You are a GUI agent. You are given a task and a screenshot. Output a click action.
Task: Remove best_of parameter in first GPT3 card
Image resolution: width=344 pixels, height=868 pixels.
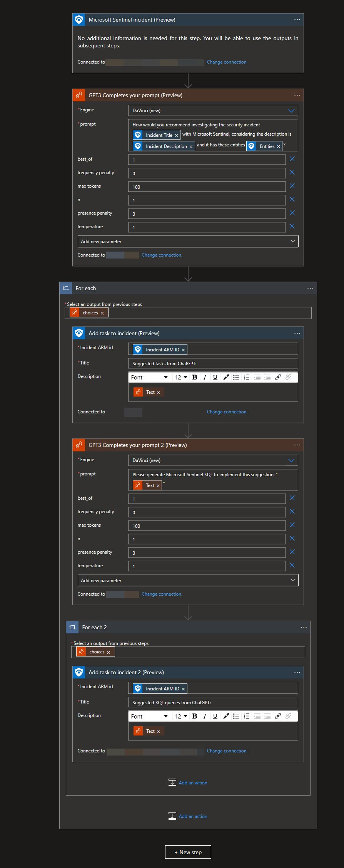click(292, 159)
